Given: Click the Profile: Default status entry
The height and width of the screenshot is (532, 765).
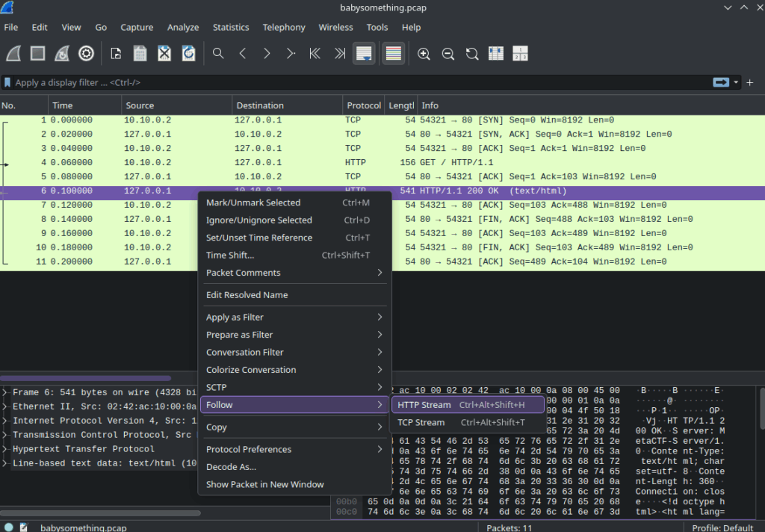Looking at the screenshot, I should click(722, 528).
